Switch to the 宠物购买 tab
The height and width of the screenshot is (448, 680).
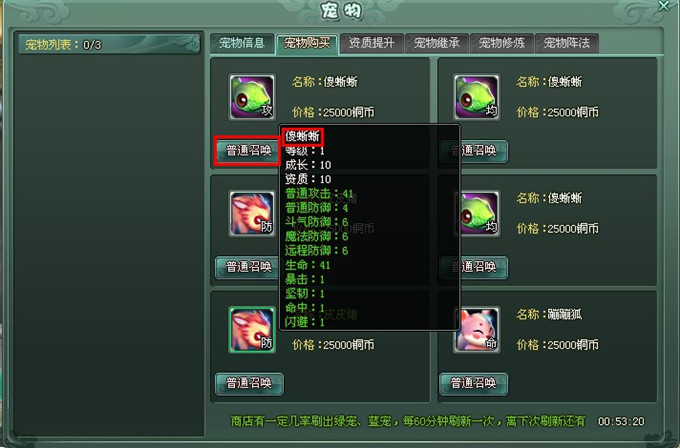[x=307, y=43]
